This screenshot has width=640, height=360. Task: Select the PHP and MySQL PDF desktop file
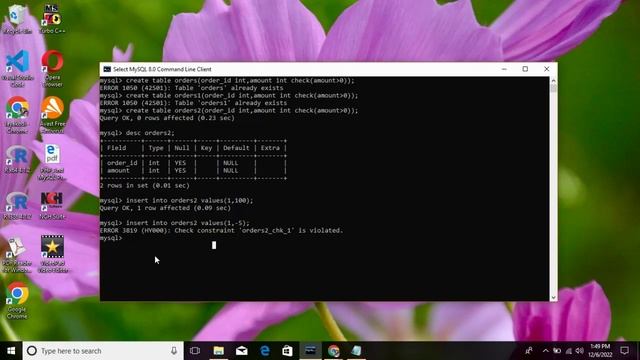pos(52,162)
